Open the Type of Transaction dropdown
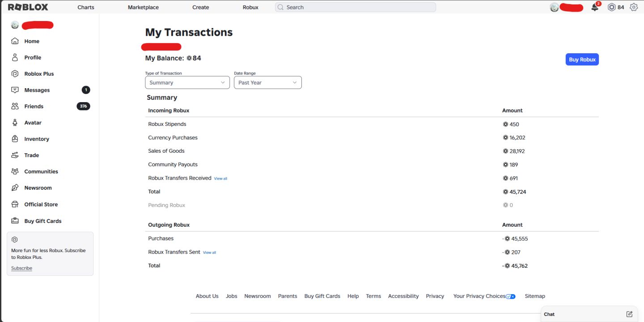Screen dimensions: 644x322 point(187,82)
